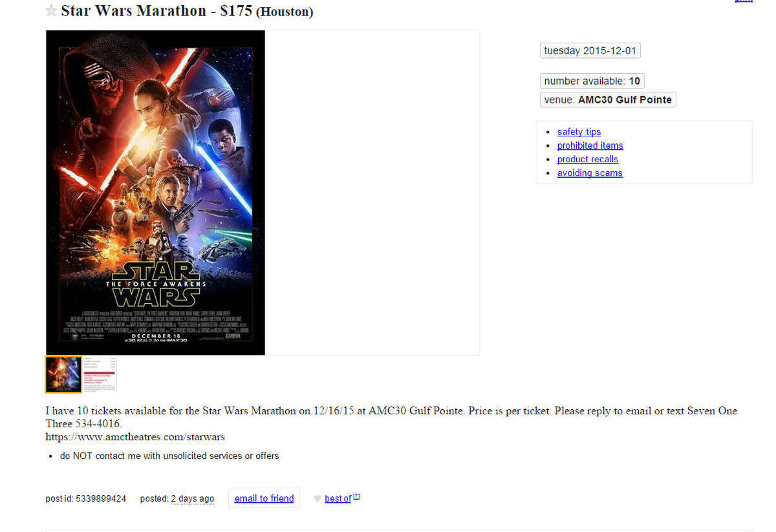776x532 pixels.
Task: Click the number available: 10 tag
Action: click(x=592, y=81)
